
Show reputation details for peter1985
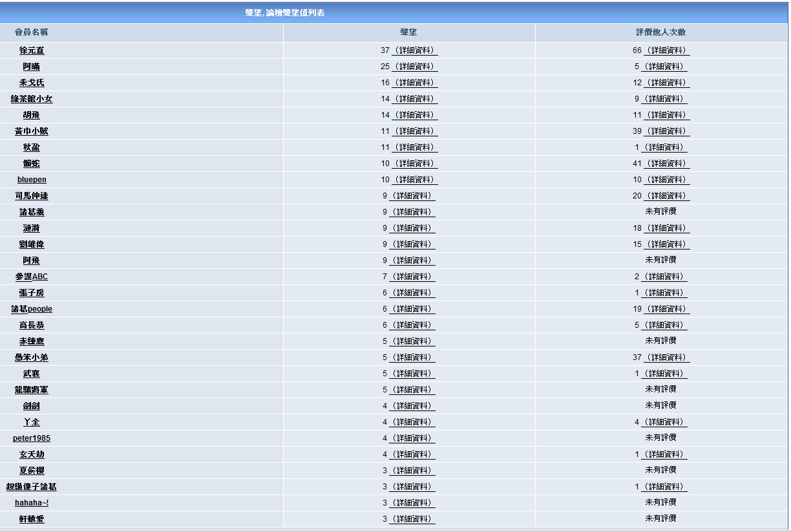(x=413, y=438)
